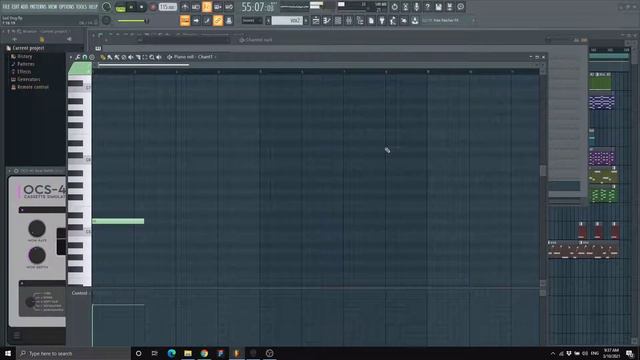The width and height of the screenshot is (640, 360).
Task: Open the FILE menu
Action: 6,7
